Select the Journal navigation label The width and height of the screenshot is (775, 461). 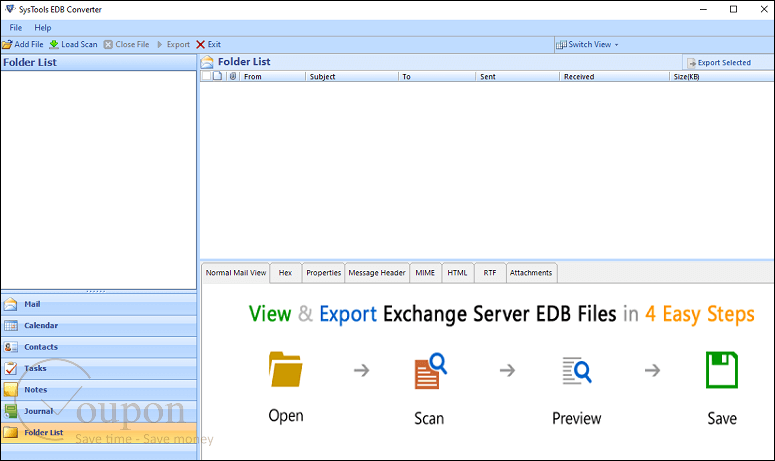[39, 411]
